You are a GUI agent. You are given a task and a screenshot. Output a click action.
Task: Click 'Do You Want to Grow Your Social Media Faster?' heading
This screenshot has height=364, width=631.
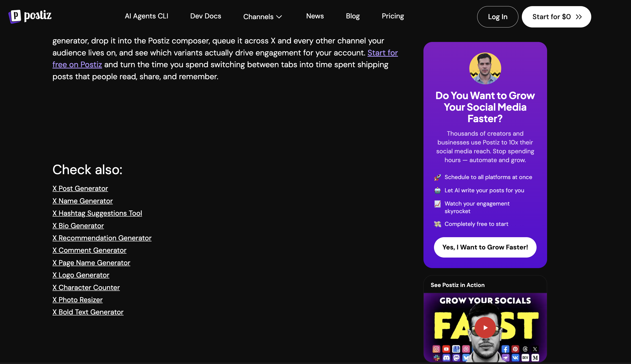tap(485, 107)
